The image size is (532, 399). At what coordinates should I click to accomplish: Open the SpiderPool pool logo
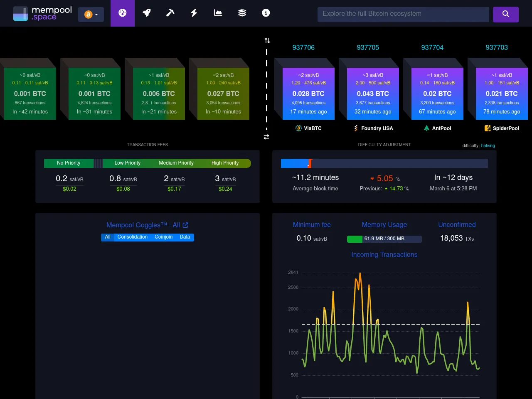point(487,128)
